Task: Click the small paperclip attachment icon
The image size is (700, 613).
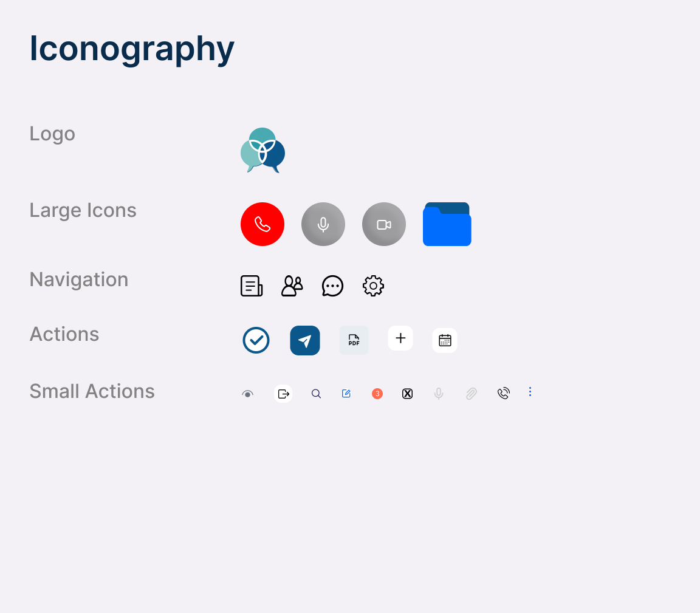Action: [471, 393]
